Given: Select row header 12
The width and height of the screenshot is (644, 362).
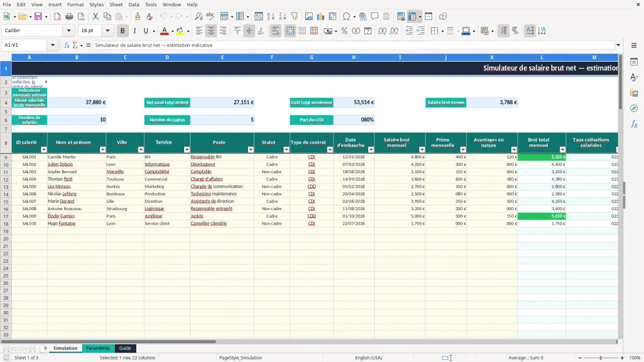Looking at the screenshot, I should pyautogui.click(x=5, y=179).
